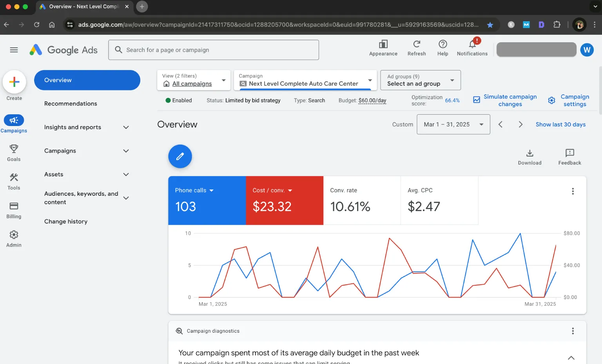602x364 pixels.
Task: Open Chrome three-dot menu
Action: tap(595, 25)
